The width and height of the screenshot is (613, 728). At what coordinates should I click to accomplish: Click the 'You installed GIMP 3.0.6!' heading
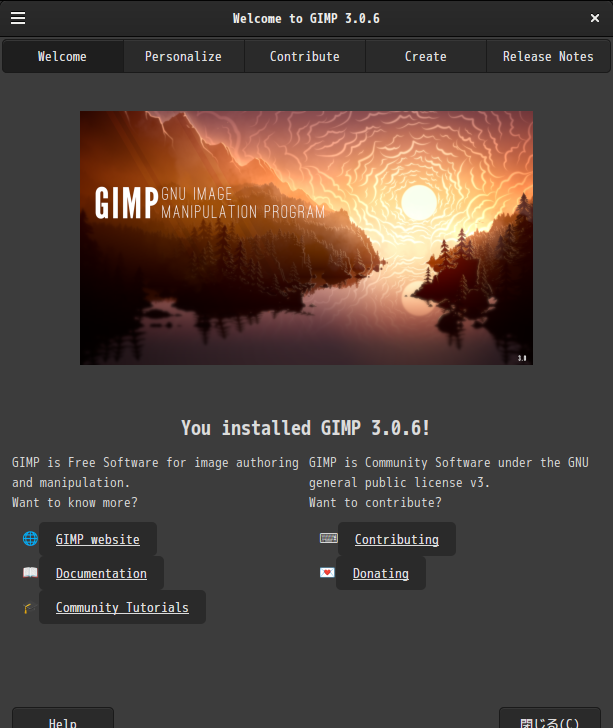pyautogui.click(x=306, y=428)
